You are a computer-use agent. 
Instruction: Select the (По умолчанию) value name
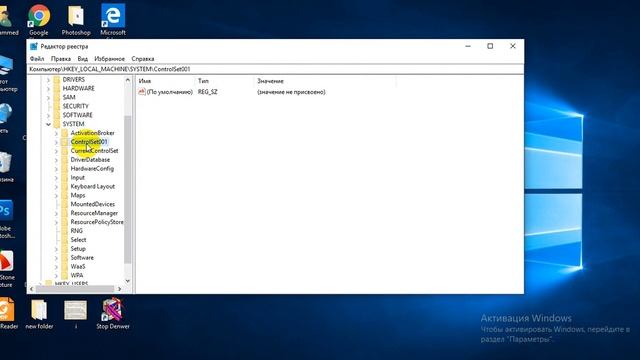(x=169, y=92)
